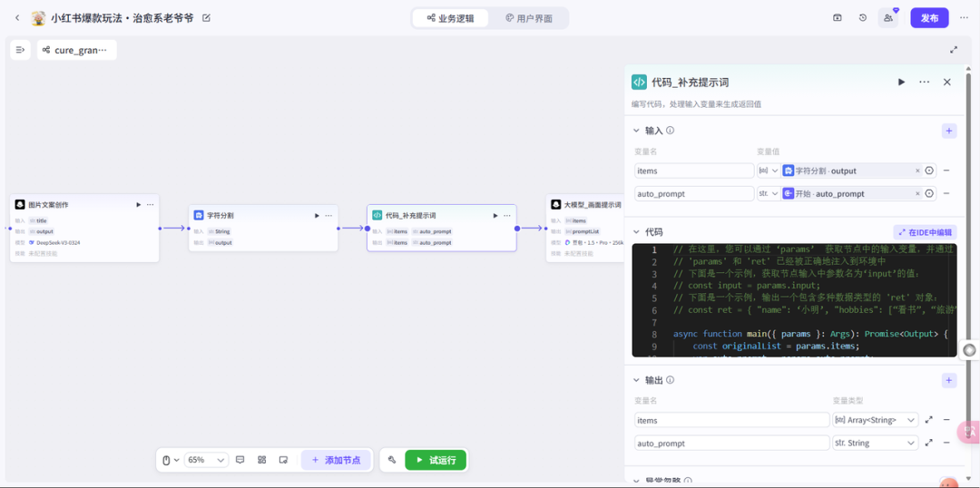This screenshot has height=488, width=980.
Task: Open collaborators icon in top bar
Action: (888, 18)
